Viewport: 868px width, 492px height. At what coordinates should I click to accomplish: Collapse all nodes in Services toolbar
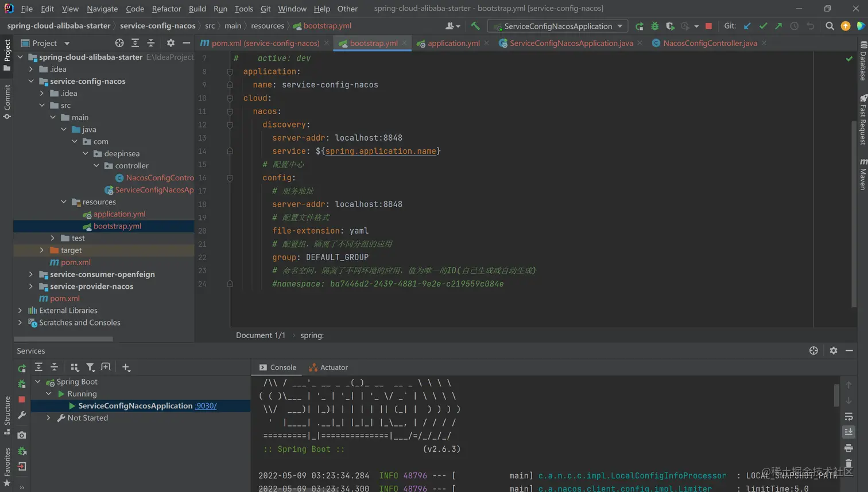[55, 367]
